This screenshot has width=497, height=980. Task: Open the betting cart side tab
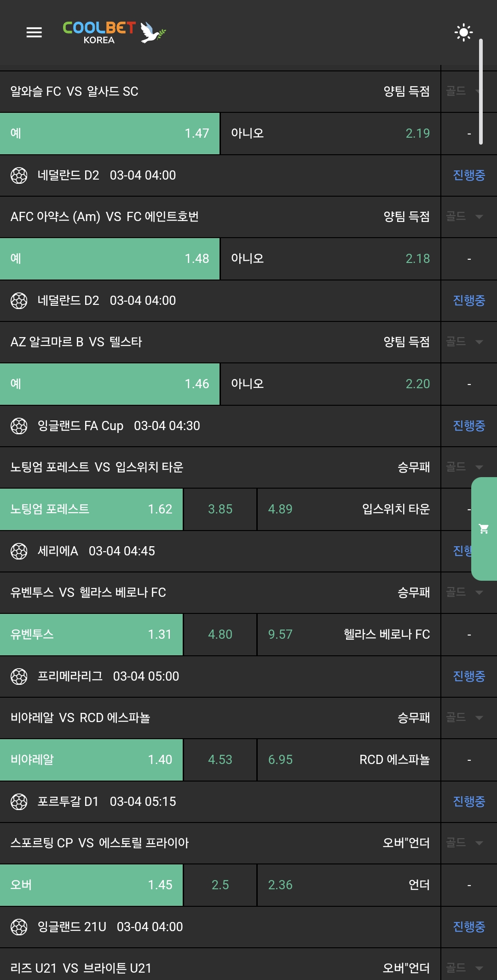click(484, 529)
